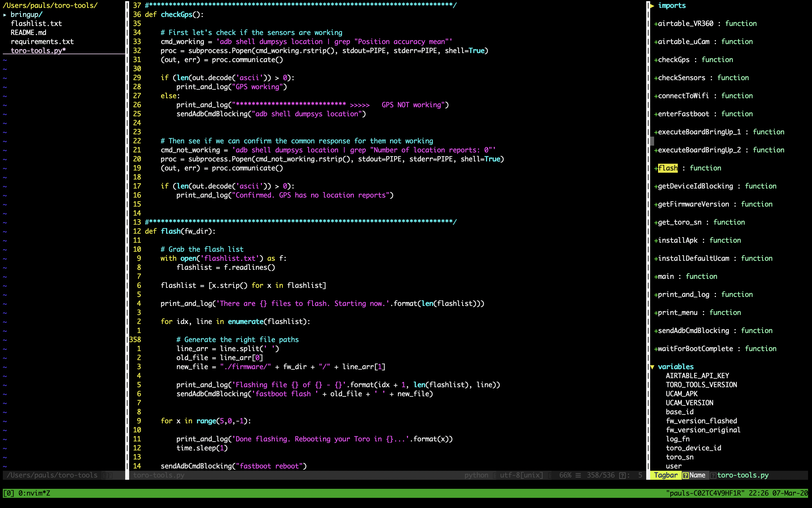Open requirements.txt in file tree

[x=42, y=42]
